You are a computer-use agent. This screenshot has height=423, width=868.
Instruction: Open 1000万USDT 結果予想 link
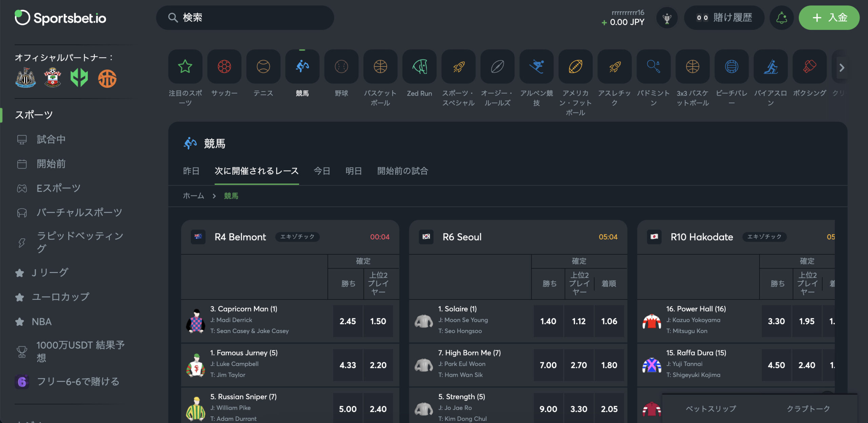click(x=80, y=351)
